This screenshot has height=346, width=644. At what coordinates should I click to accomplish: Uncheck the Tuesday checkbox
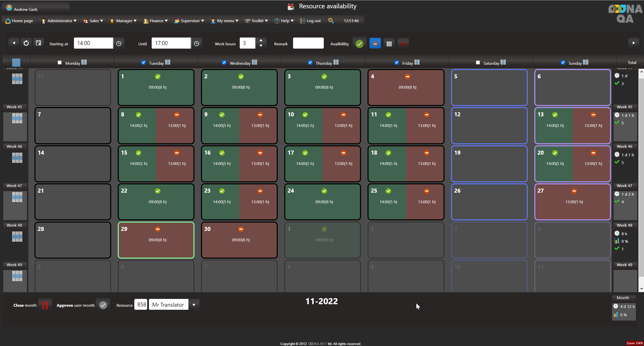[x=143, y=62]
